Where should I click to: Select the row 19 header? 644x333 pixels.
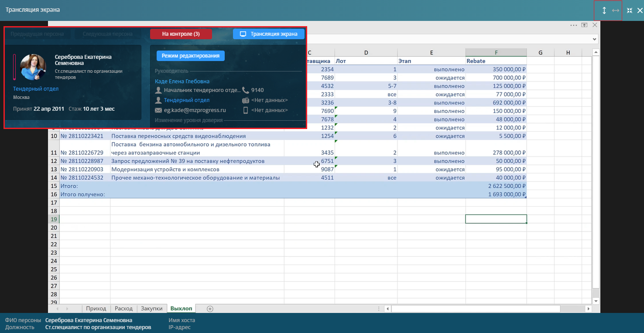pyautogui.click(x=54, y=219)
